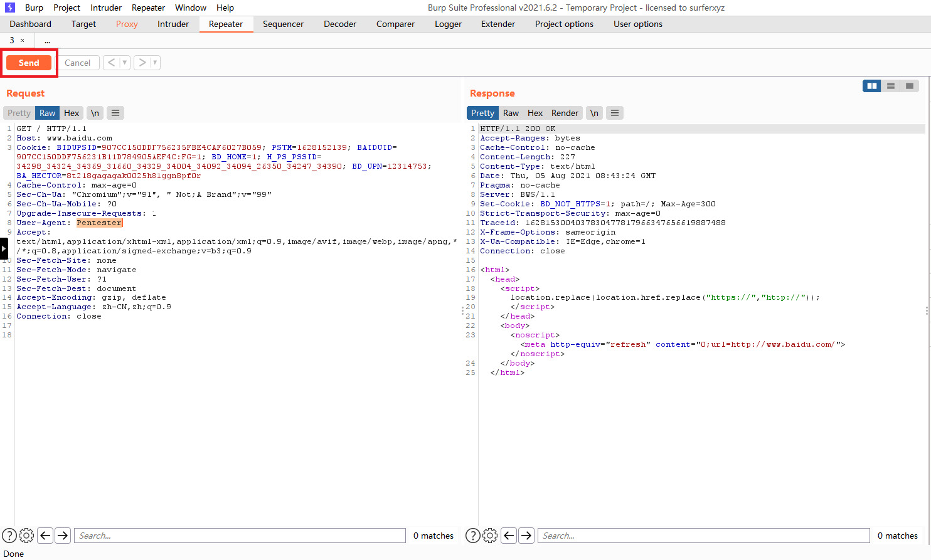Click the Content-Length: 227 response header

click(x=528, y=157)
